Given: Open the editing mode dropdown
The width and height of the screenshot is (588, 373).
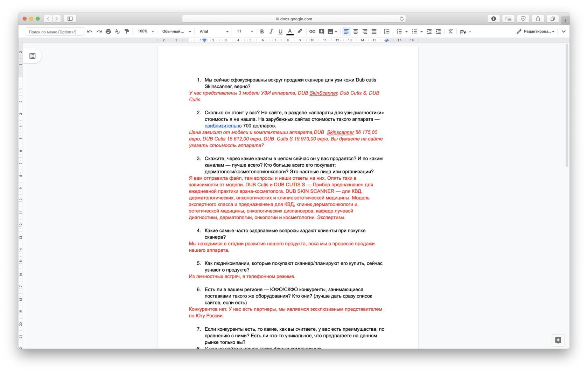Looking at the screenshot, I should tap(535, 31).
